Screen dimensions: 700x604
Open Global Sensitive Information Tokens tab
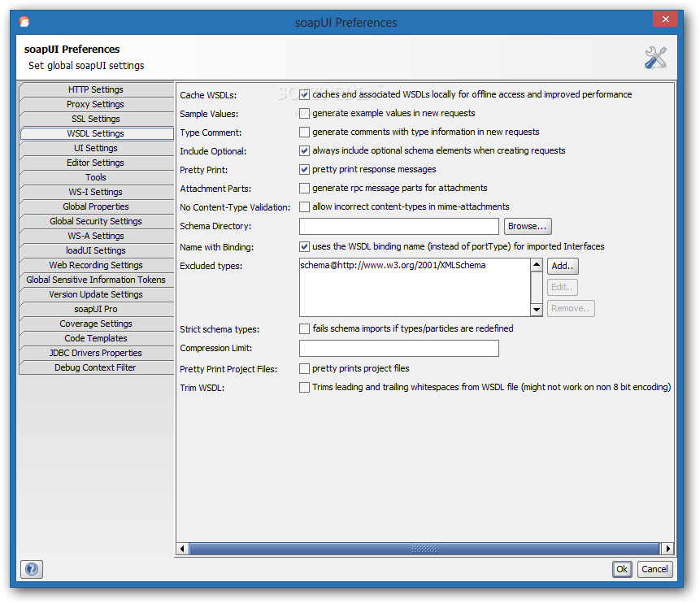click(96, 280)
